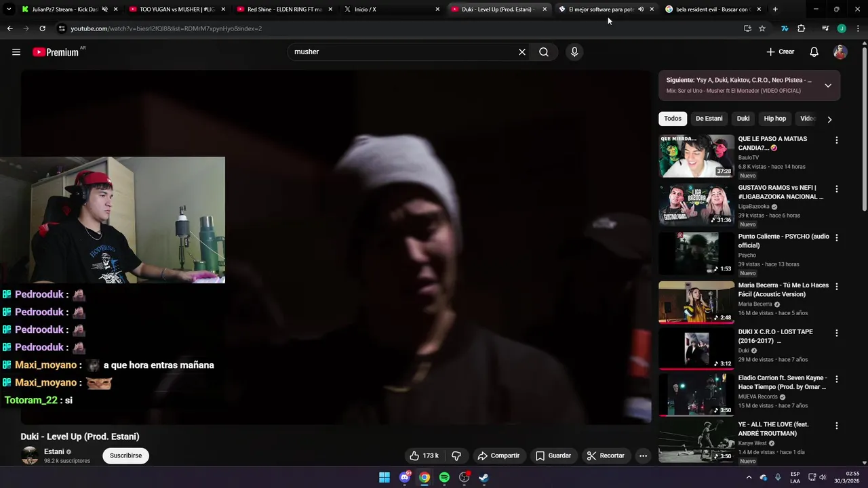The width and height of the screenshot is (868, 488).
Task: Open options for GUSTAVO RAMOS vs NEFI video
Action: (x=836, y=189)
